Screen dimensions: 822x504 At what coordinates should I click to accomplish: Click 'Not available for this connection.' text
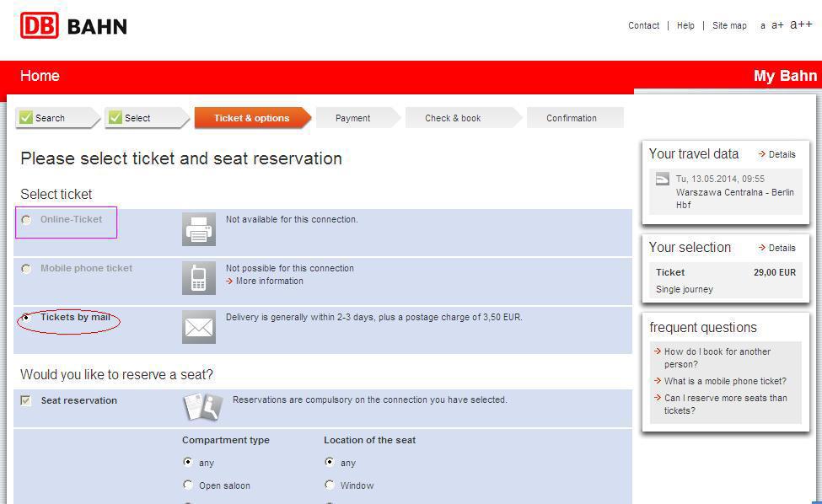coord(292,219)
